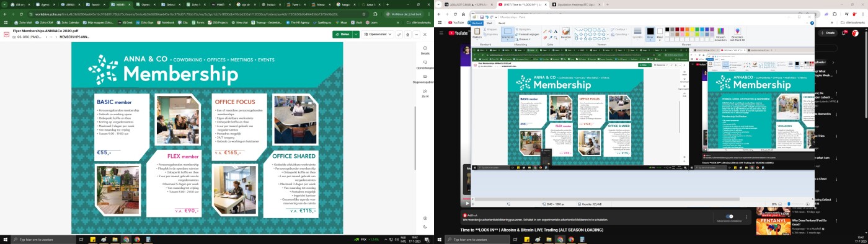Select the Paint Plakken paste icon
This screenshot has width=868, height=244.
click(477, 33)
